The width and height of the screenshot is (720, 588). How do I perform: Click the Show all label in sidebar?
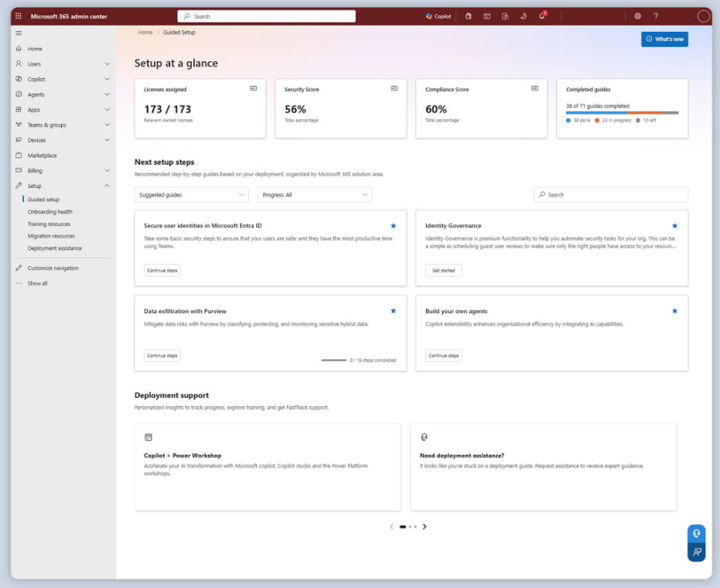[37, 283]
